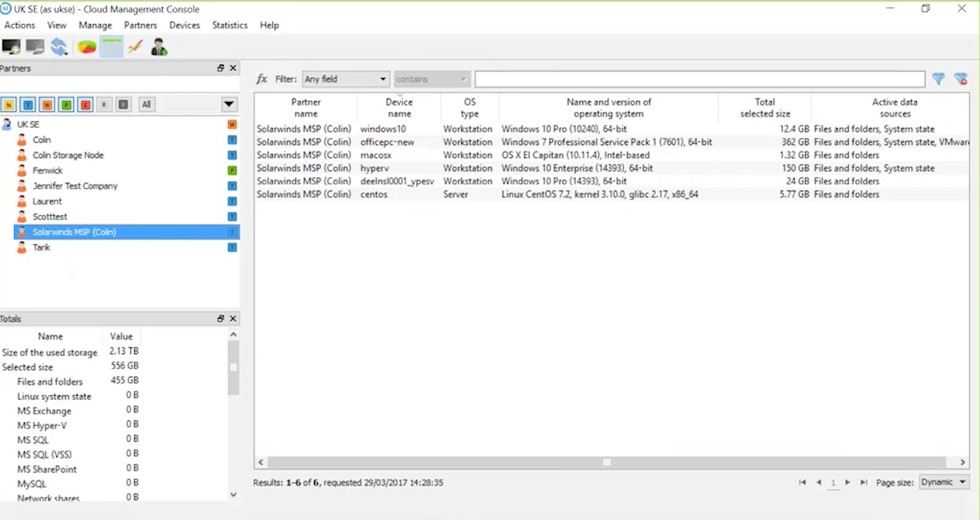The height and width of the screenshot is (520, 980).
Task: Click the device table scroll right arrow
Action: [x=963, y=462]
